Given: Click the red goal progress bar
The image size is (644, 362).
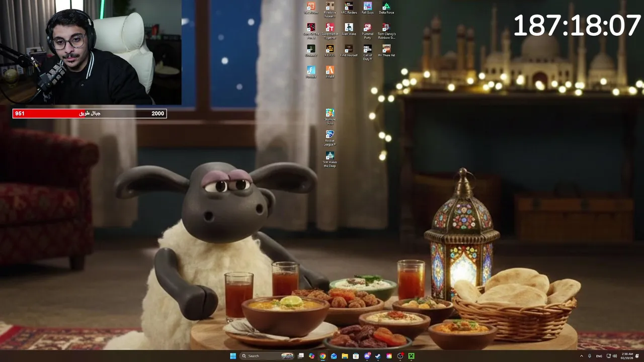Looking at the screenshot, I should [90, 114].
